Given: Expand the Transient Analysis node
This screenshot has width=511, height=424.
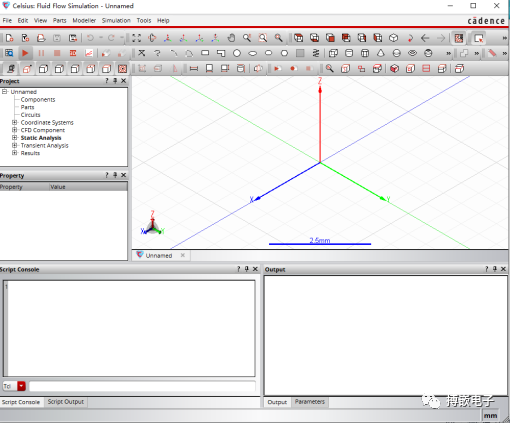Looking at the screenshot, I should [14, 145].
